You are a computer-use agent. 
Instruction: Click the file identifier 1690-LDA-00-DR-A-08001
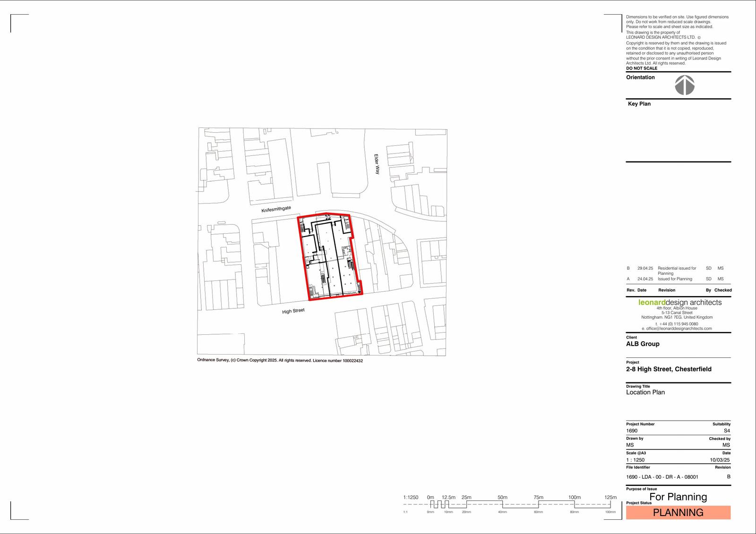coord(661,477)
